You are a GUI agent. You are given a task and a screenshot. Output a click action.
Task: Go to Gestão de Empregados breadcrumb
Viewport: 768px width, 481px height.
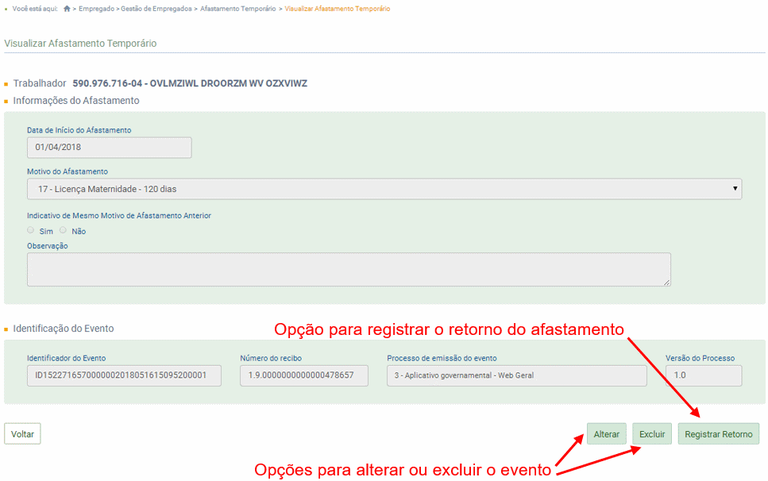coord(156,9)
